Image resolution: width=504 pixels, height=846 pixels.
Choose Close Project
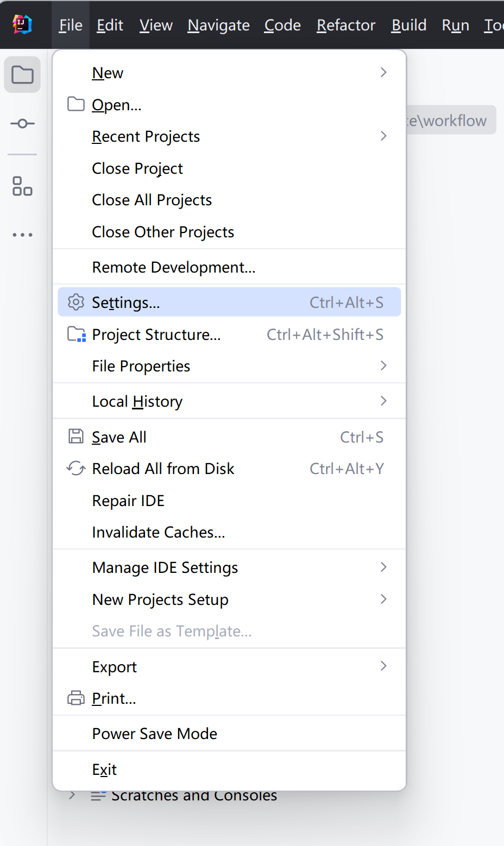[x=137, y=168]
